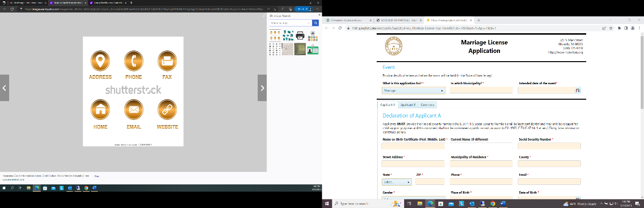Image resolution: width=644 pixels, height=208 pixels.
Task: Switch to the Applicant B tab
Action: click(x=408, y=104)
